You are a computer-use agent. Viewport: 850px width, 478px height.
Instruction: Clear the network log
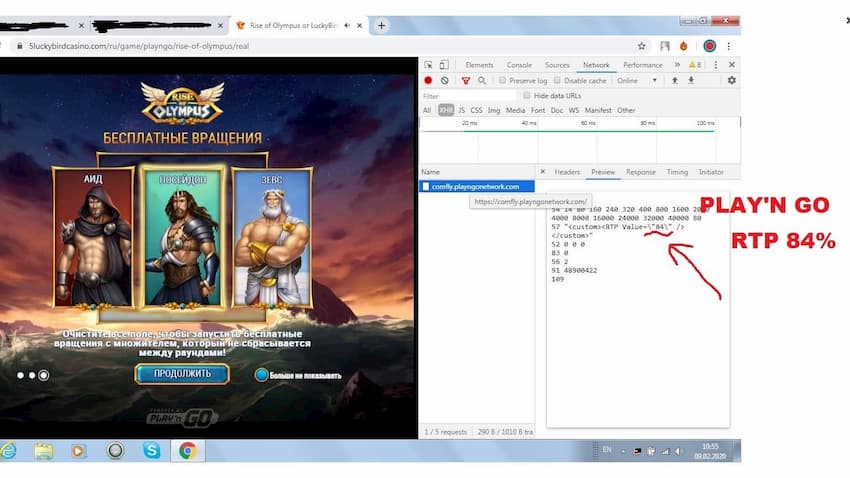point(445,80)
